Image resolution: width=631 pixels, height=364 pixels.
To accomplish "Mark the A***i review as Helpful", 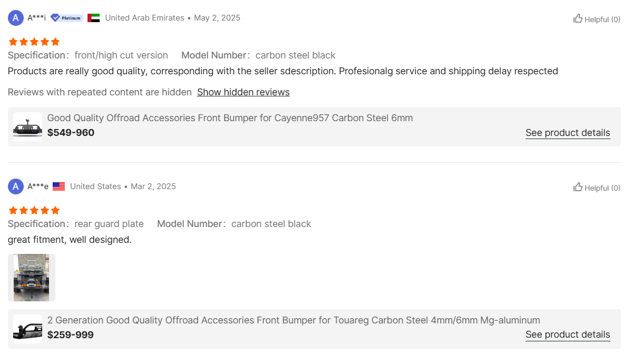I will click(x=597, y=19).
